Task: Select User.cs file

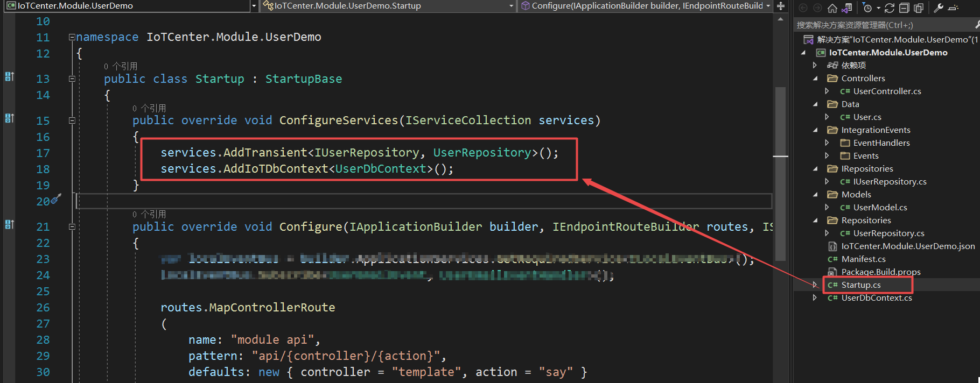Action: tap(867, 117)
